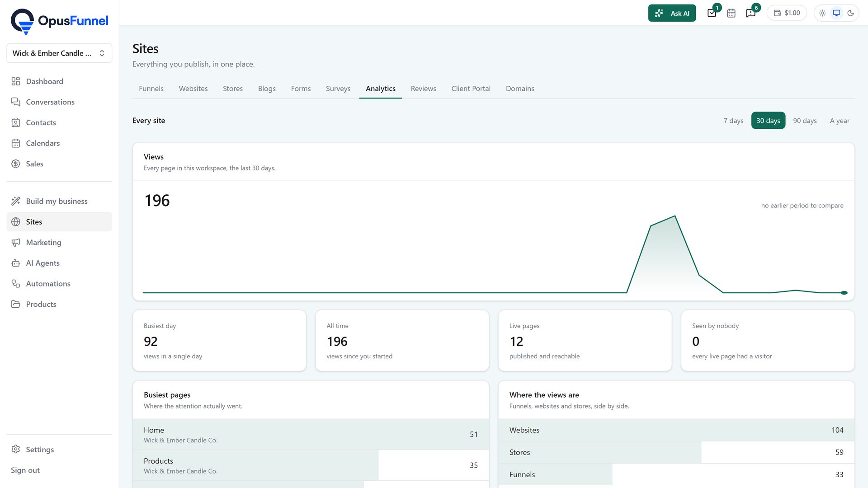The image size is (868, 488).
Task: Switch to the Websites tab
Action: [x=193, y=89]
